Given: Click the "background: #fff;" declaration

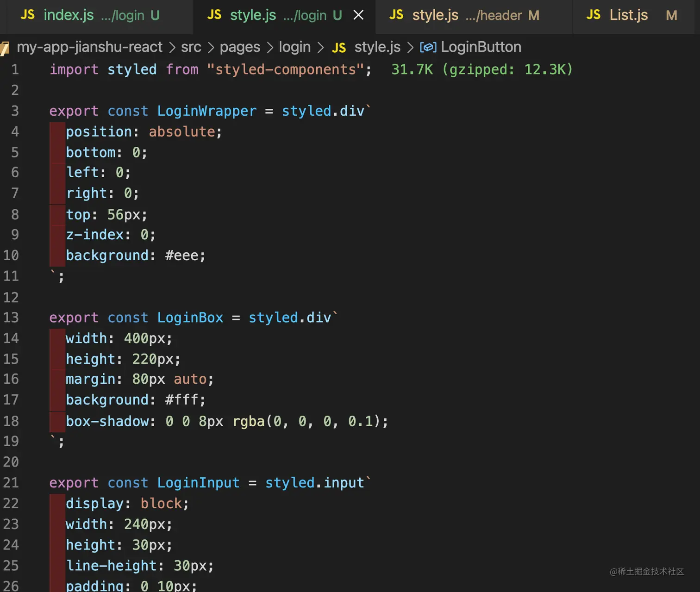Looking at the screenshot, I should 136,400.
